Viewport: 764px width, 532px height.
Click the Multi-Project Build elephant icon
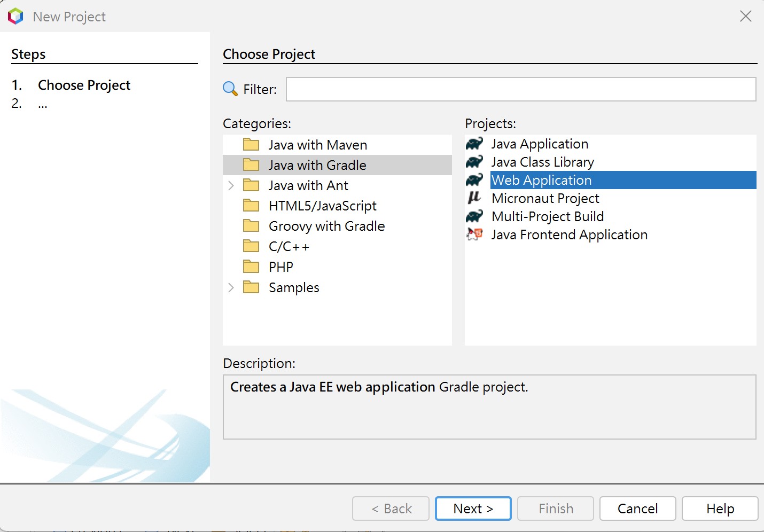474,216
